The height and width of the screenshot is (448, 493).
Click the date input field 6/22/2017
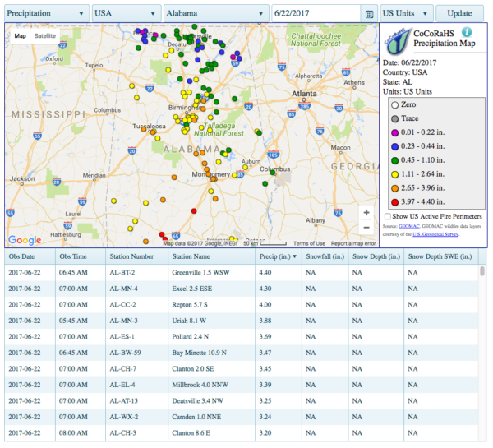316,13
